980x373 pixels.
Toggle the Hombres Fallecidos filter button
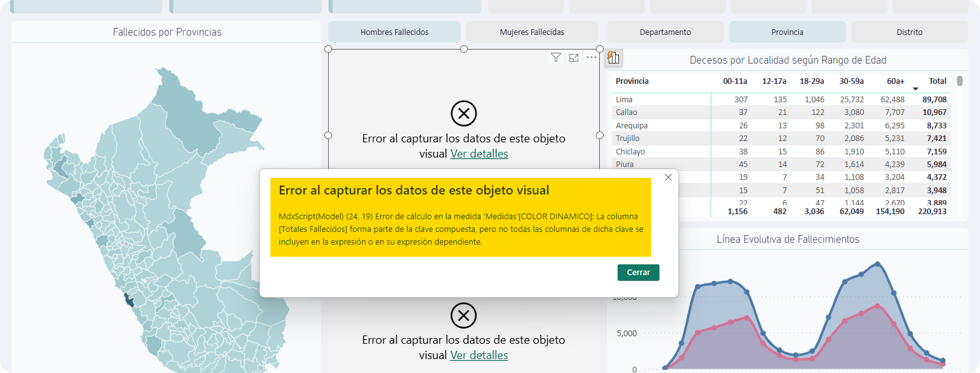click(x=394, y=32)
